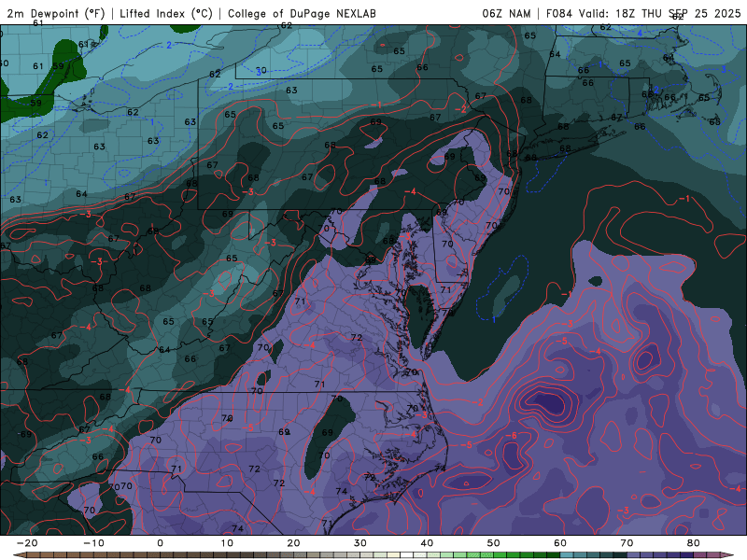Click the "80" colorbar scale label
Screen dimensions: 747x560
point(694,543)
